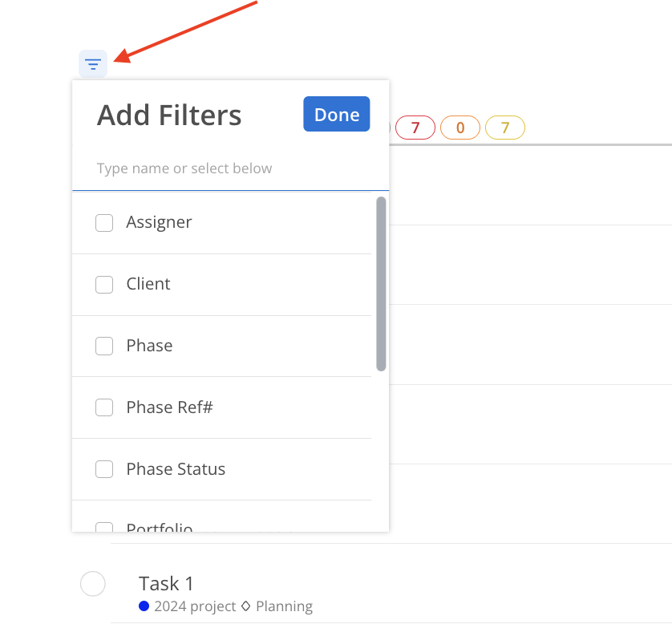
Task: Open the Task 1 title
Action: [x=166, y=583]
